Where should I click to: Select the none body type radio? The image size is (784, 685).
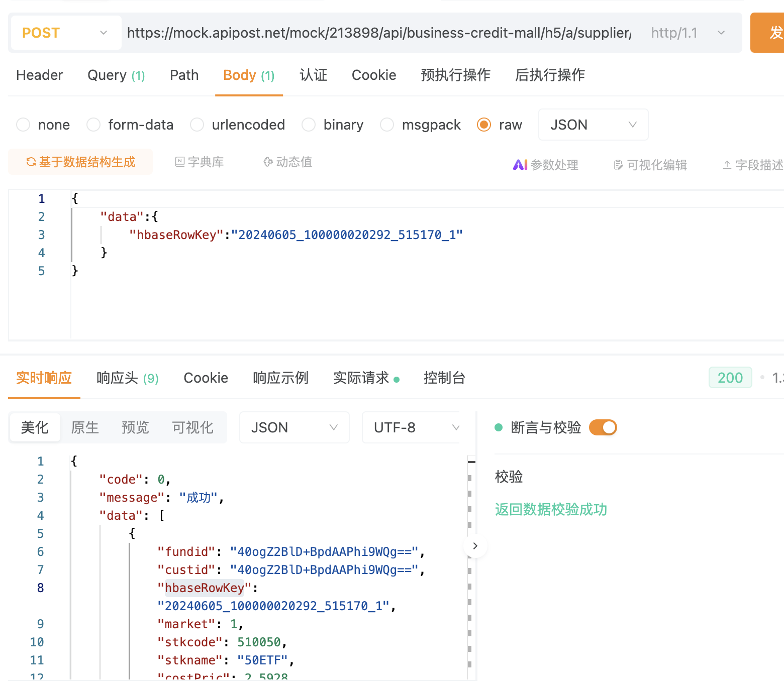pyautogui.click(x=23, y=125)
